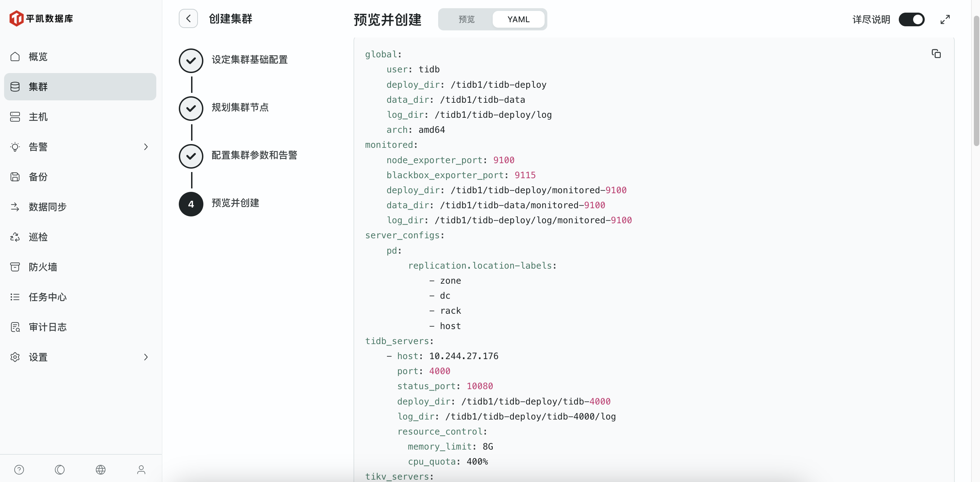Click the 平凯数据库 logo

41,18
